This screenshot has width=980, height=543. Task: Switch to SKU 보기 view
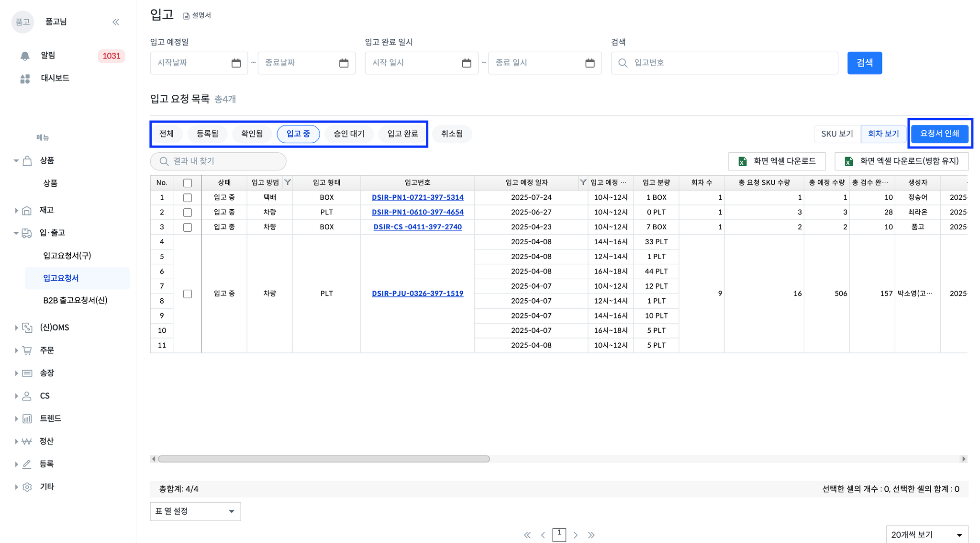pos(837,134)
